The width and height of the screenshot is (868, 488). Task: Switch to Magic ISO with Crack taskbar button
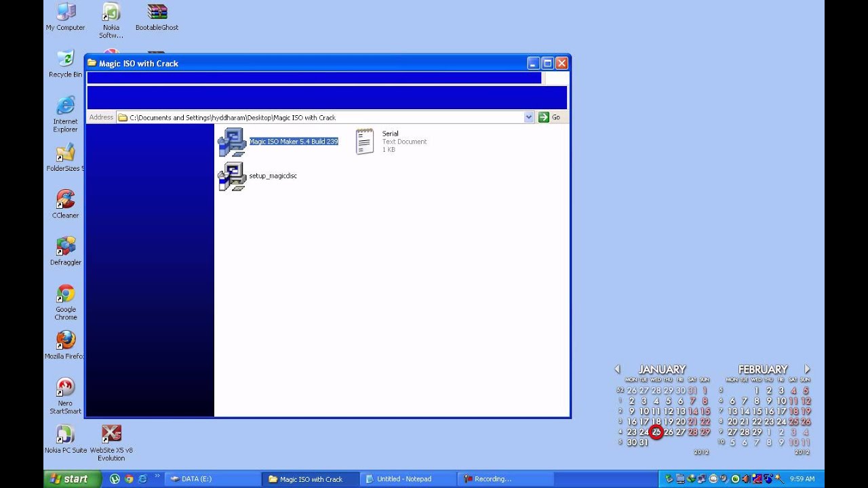coord(311,479)
